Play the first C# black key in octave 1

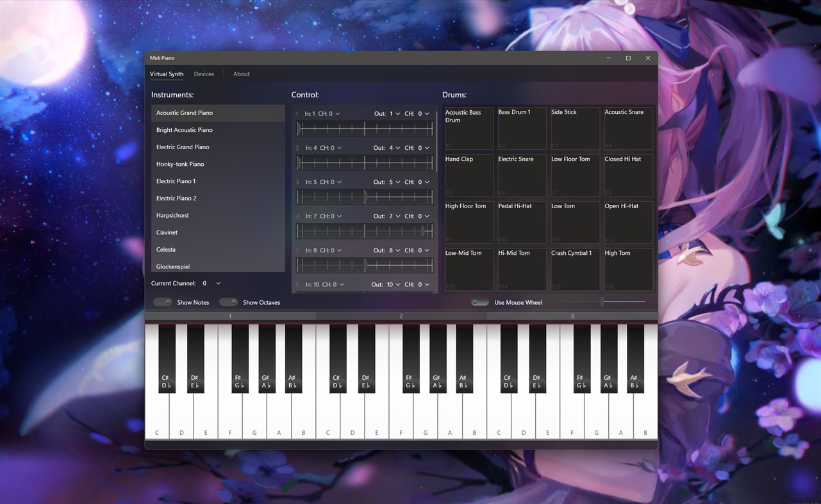click(167, 359)
